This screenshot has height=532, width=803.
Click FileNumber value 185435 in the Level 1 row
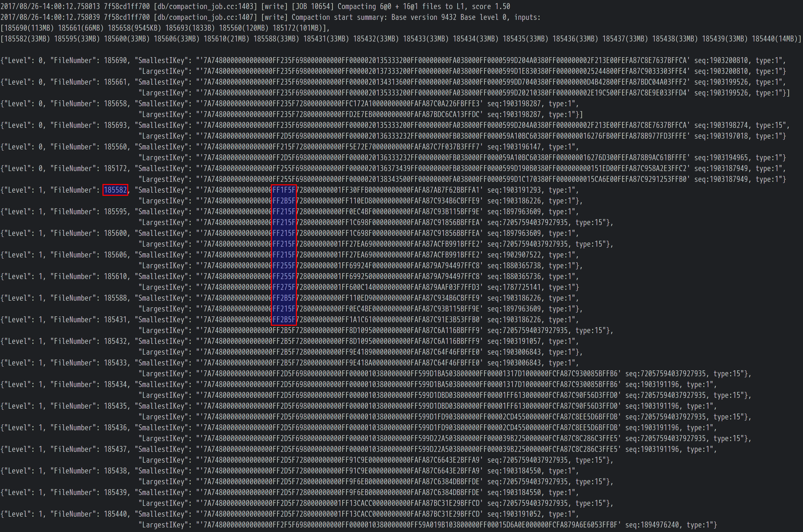coord(115,406)
